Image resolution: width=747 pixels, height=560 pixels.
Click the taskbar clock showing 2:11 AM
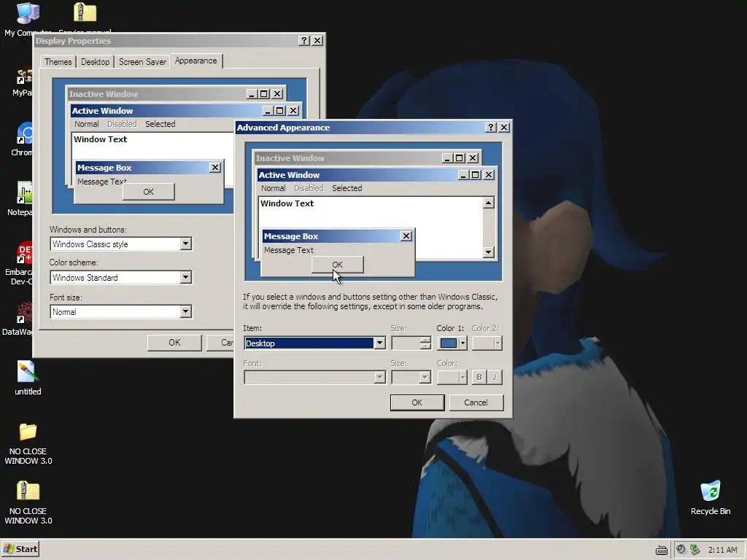(x=723, y=550)
